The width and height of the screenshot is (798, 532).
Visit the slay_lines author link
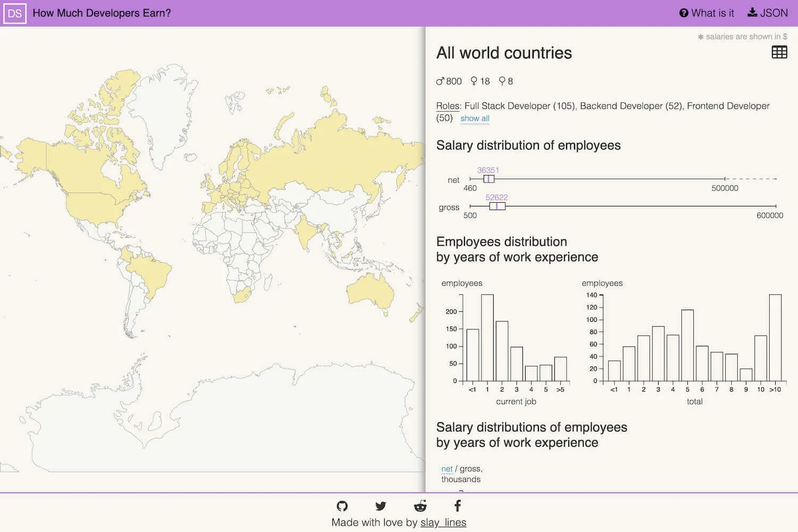pyautogui.click(x=443, y=522)
